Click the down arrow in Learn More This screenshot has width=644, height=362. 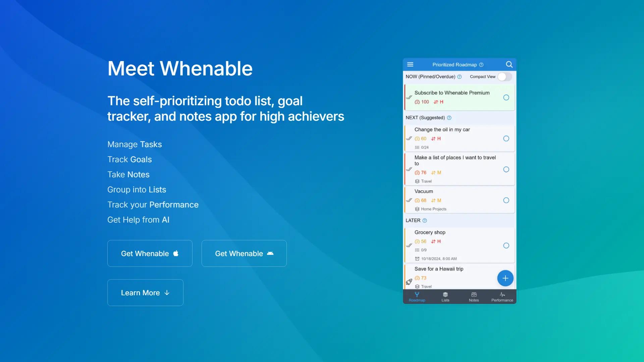[167, 293]
